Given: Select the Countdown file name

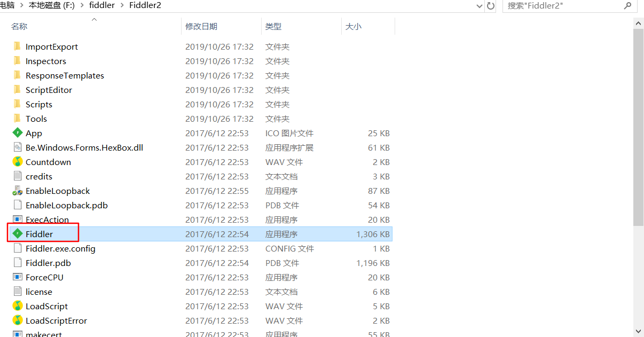Looking at the screenshot, I should pos(48,162).
